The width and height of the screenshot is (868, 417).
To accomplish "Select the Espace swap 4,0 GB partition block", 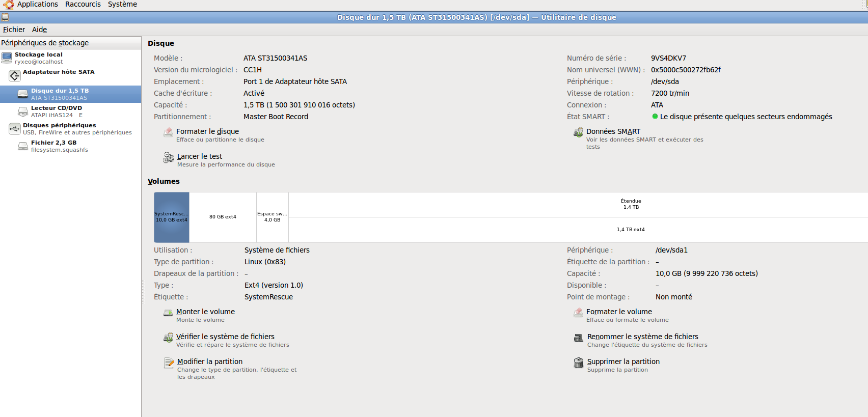I will click(x=273, y=217).
